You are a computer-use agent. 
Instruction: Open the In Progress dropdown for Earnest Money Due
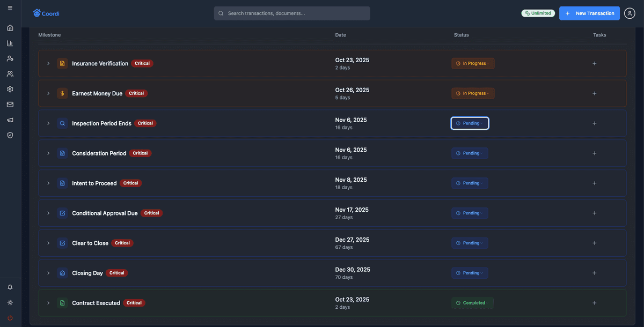(x=472, y=93)
